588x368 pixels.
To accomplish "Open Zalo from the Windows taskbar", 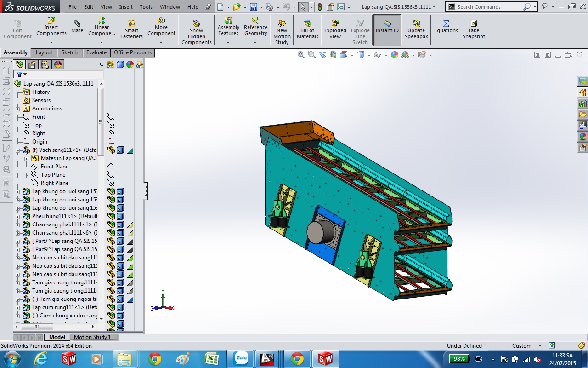I will point(241,358).
